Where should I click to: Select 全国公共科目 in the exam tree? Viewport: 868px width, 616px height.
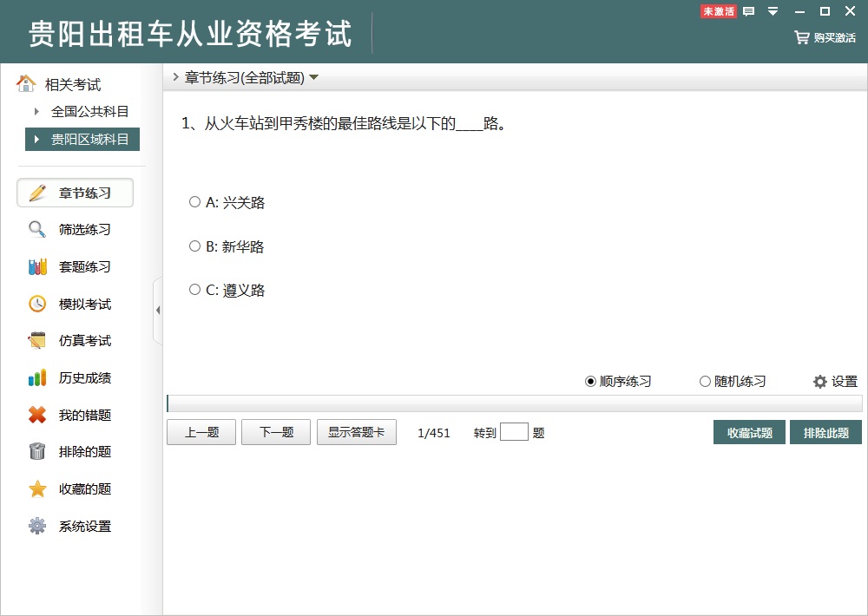click(x=89, y=111)
